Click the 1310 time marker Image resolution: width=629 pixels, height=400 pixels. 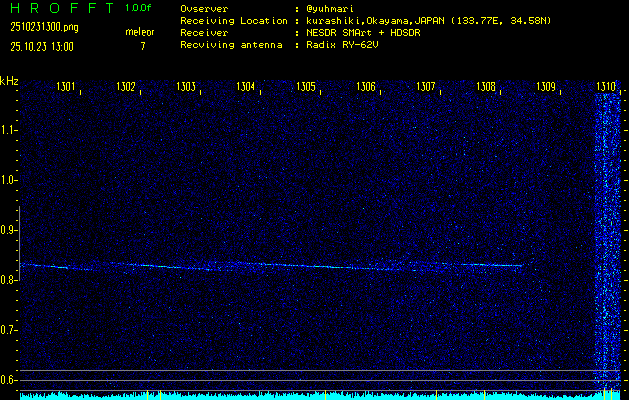(x=606, y=87)
